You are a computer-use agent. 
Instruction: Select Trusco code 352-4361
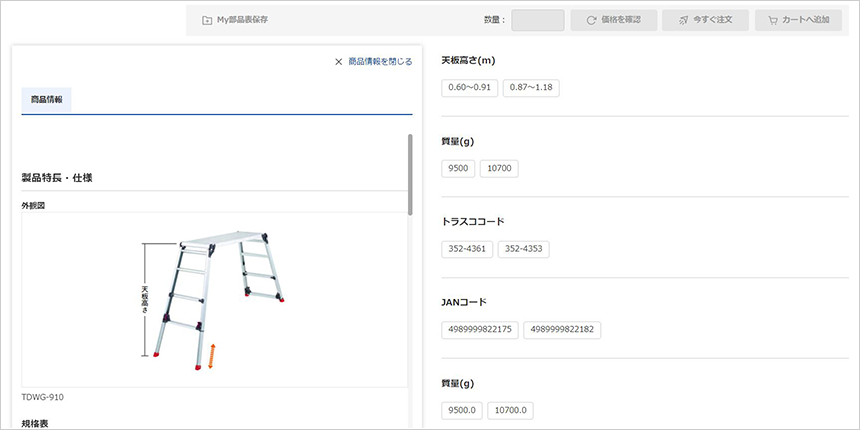click(x=467, y=249)
